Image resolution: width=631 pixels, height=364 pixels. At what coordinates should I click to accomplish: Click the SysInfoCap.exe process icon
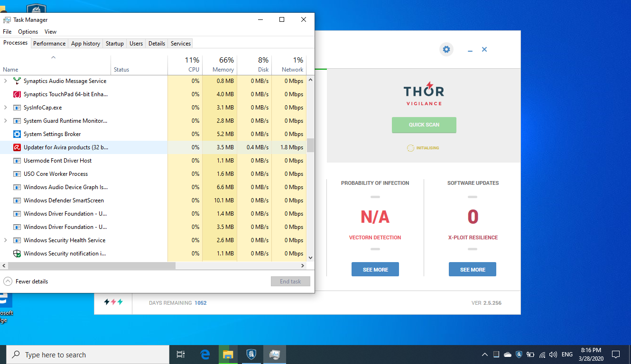(17, 108)
